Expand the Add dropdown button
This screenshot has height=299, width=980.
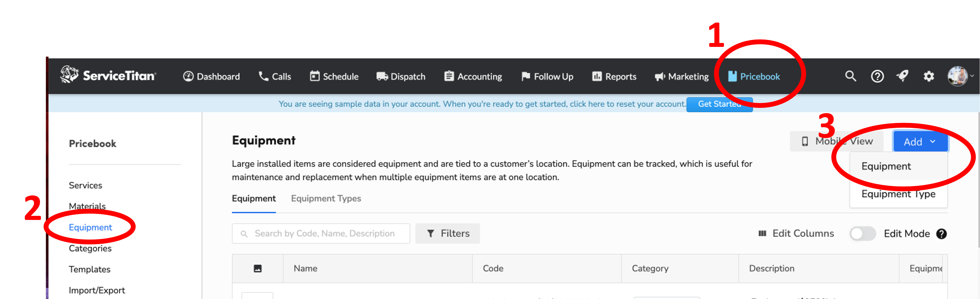click(920, 141)
